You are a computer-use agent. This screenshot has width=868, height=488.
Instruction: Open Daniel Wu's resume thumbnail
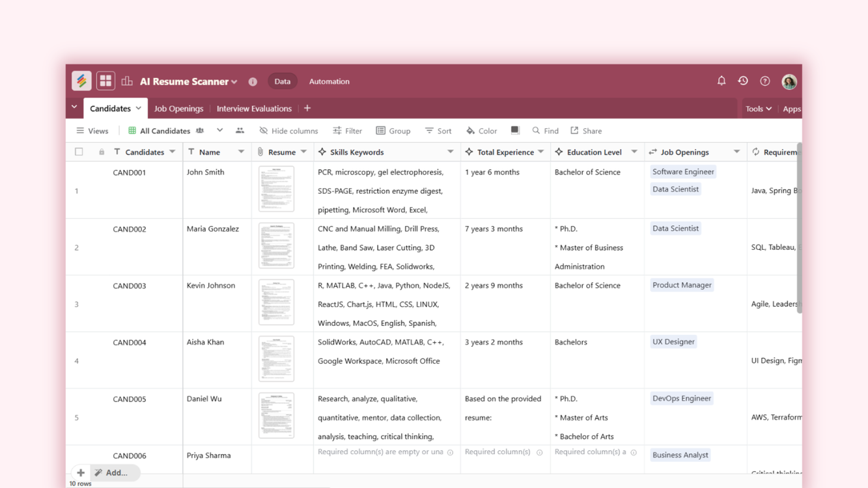coord(276,415)
